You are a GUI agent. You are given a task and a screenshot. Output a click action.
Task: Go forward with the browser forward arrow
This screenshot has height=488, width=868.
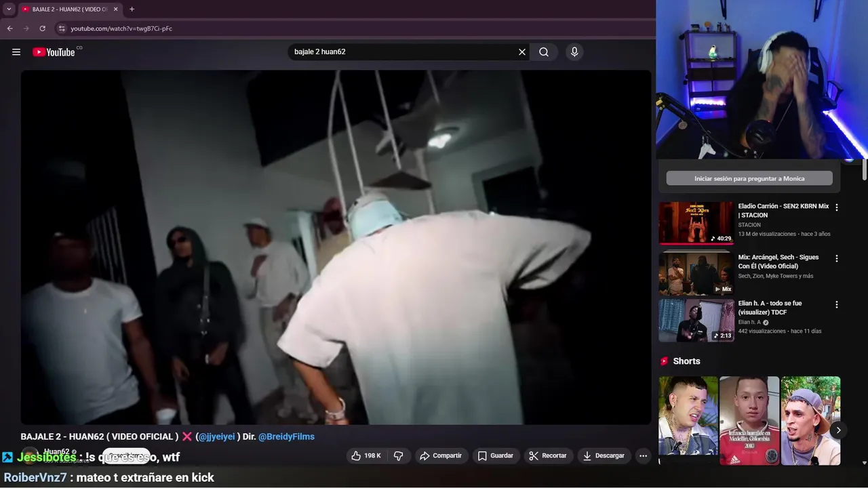26,28
